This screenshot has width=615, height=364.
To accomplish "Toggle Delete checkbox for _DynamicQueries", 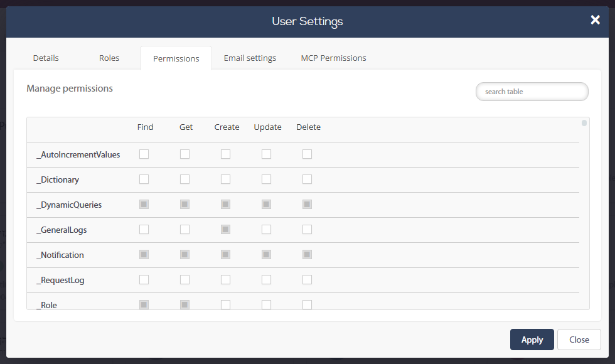I will (307, 205).
